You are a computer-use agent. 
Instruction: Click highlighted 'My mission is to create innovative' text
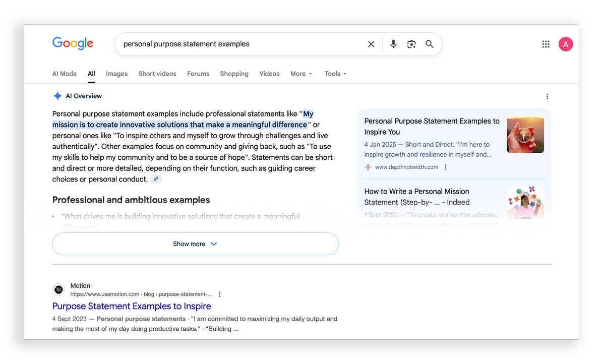[x=180, y=125]
